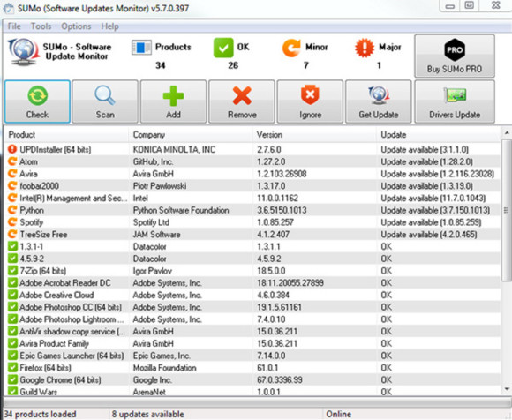Click the Get Update button
512x420 pixels.
(379, 101)
